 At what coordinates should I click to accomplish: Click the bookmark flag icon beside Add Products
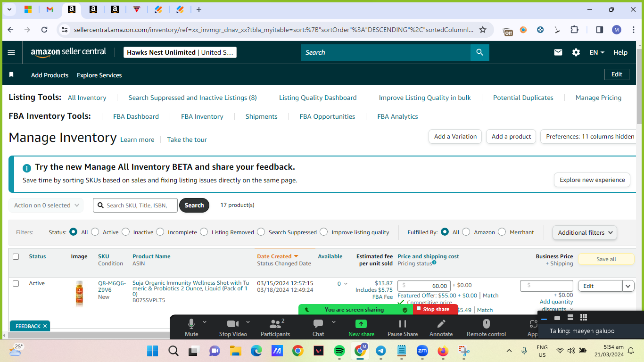tap(12, 75)
